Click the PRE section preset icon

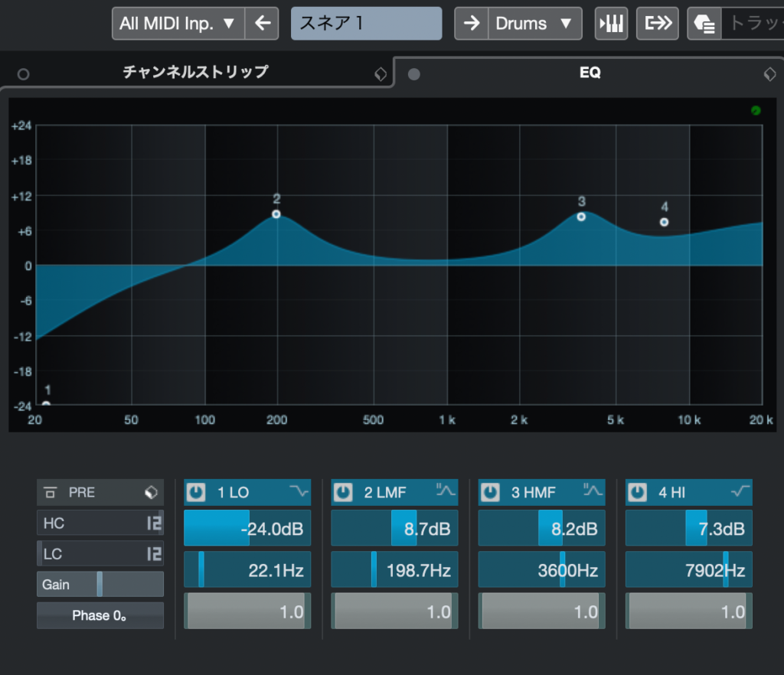pyautogui.click(x=151, y=493)
